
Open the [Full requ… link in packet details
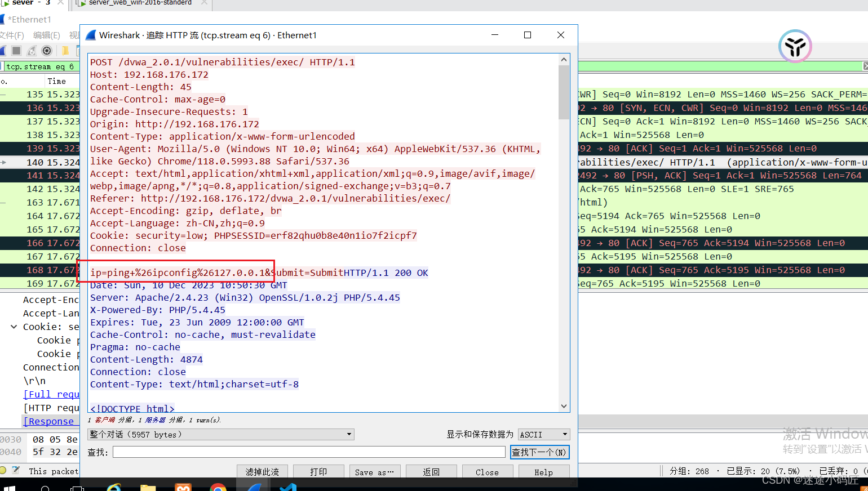pyautogui.click(x=51, y=394)
